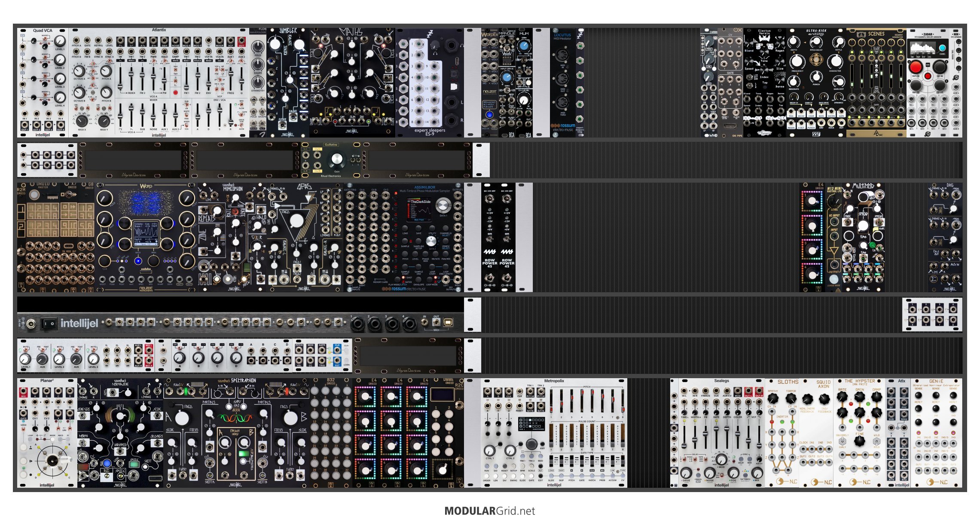
Task: Turn the 1U attenuator knob A
Action: click(x=179, y=358)
